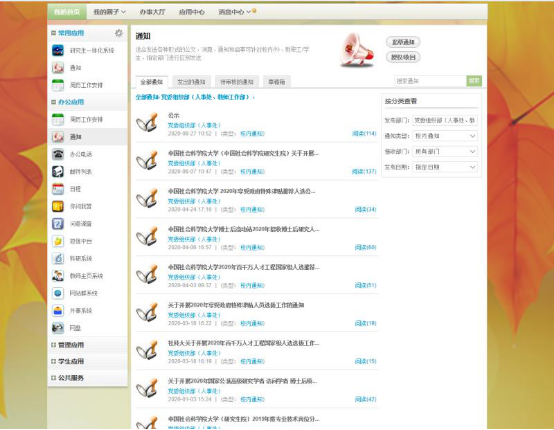This screenshot has width=554, height=430.
Task: Open the 问卷调查 question mark icon
Action: 58,224
